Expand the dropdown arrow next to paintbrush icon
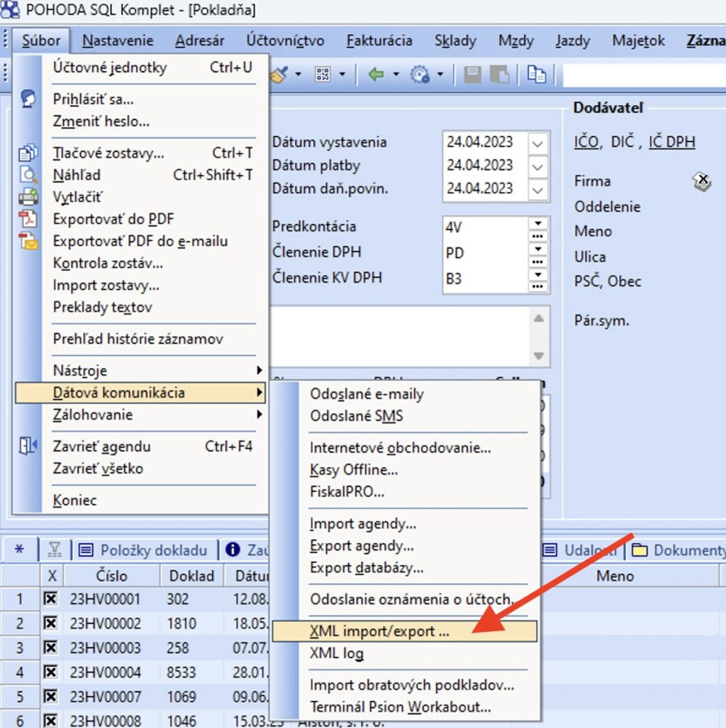 [x=298, y=74]
